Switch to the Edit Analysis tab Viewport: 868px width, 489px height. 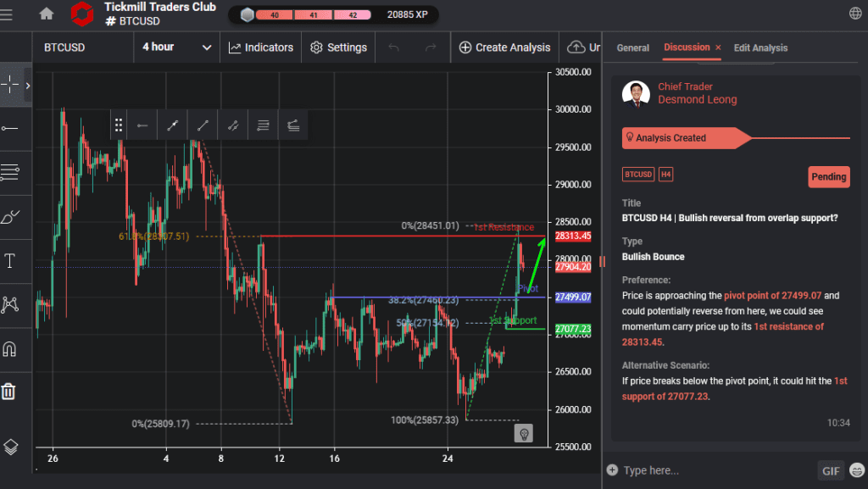pyautogui.click(x=760, y=48)
